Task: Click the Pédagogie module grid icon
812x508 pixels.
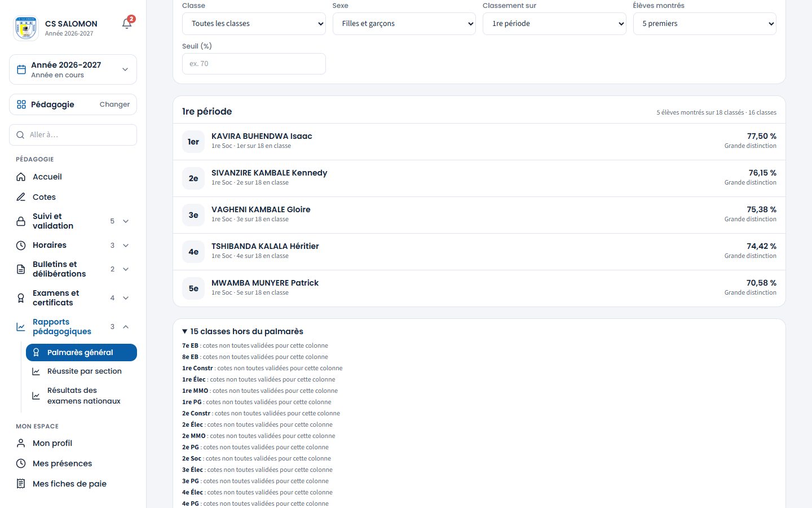Action: (x=21, y=104)
